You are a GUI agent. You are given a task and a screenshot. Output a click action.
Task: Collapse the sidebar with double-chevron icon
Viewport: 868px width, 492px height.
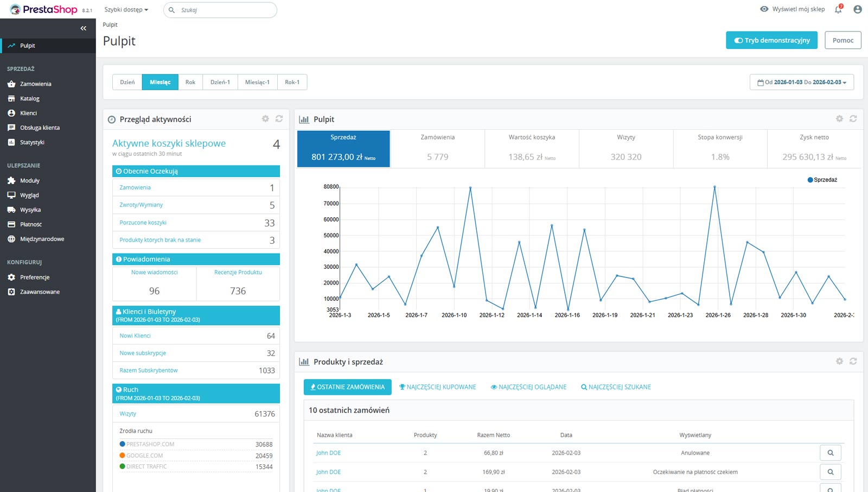83,28
